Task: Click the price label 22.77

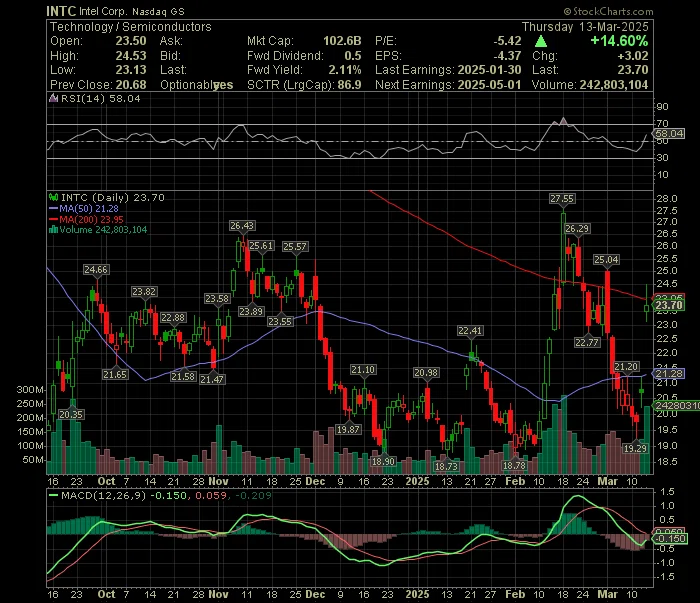Action: pyautogui.click(x=587, y=342)
